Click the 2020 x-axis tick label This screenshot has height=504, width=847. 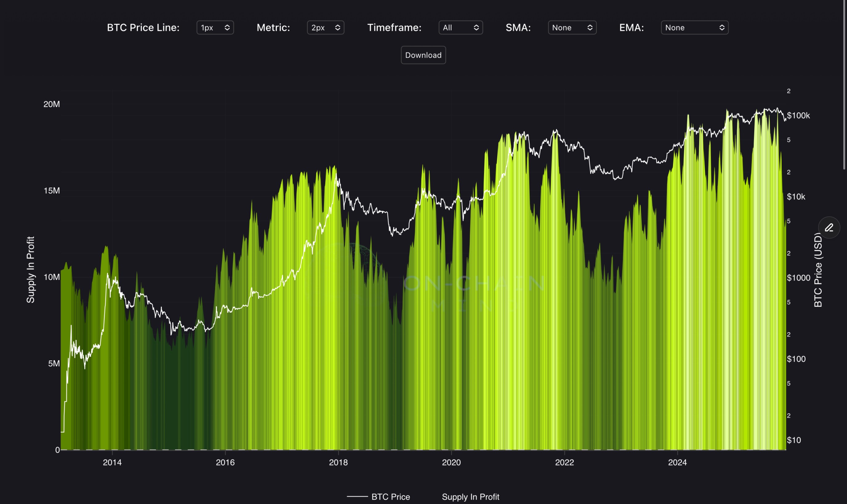[x=451, y=462]
